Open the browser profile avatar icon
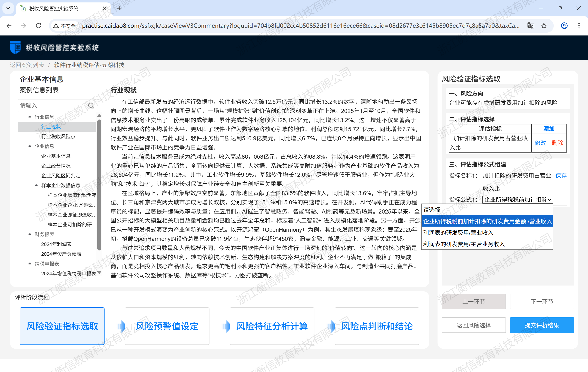Viewport: 588px width, 372px height. (564, 26)
